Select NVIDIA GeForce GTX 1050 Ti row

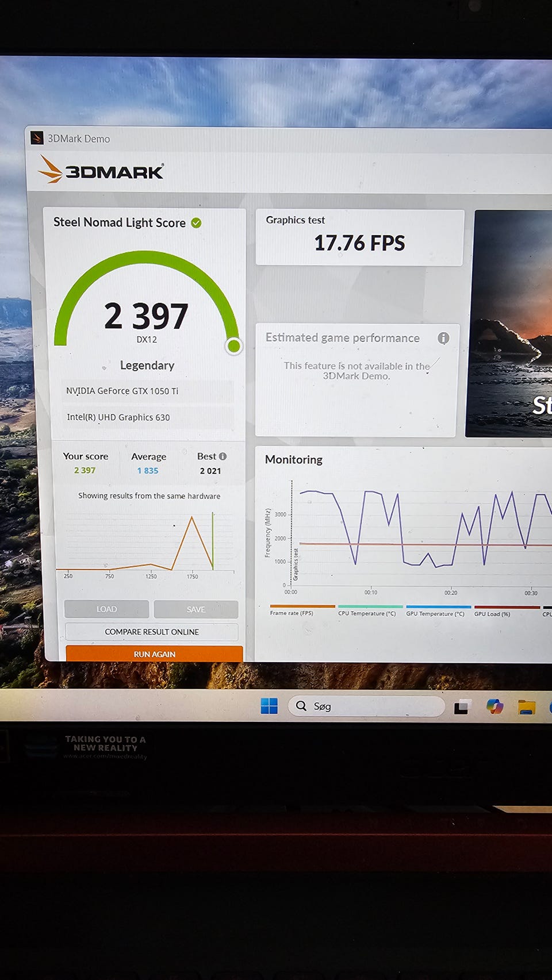[x=148, y=391]
